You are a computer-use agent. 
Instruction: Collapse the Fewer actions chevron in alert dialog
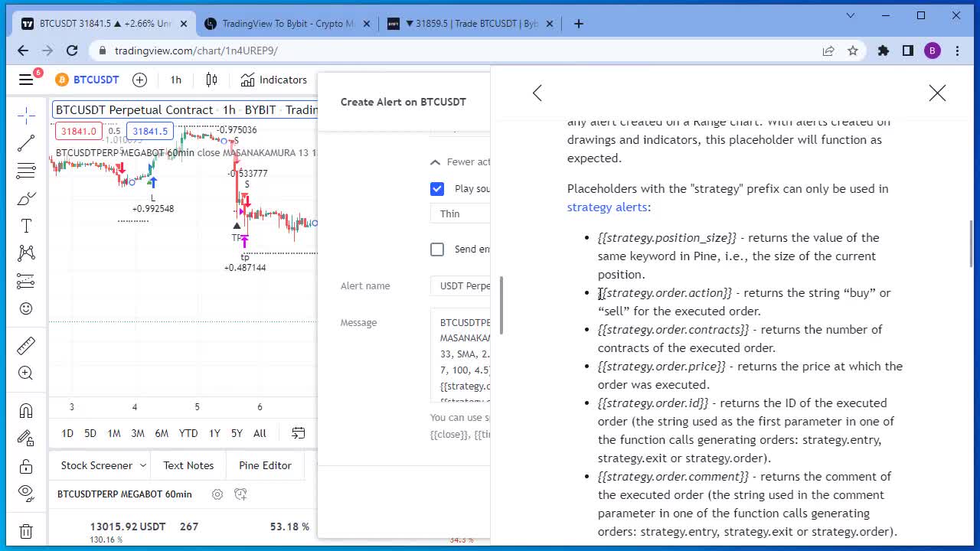click(436, 162)
